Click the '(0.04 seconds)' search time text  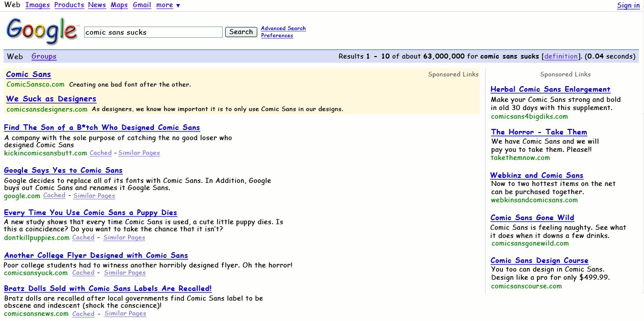point(610,57)
